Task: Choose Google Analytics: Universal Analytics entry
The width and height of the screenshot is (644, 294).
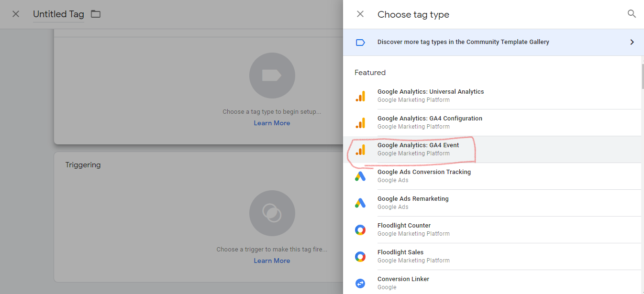Action: click(431, 92)
